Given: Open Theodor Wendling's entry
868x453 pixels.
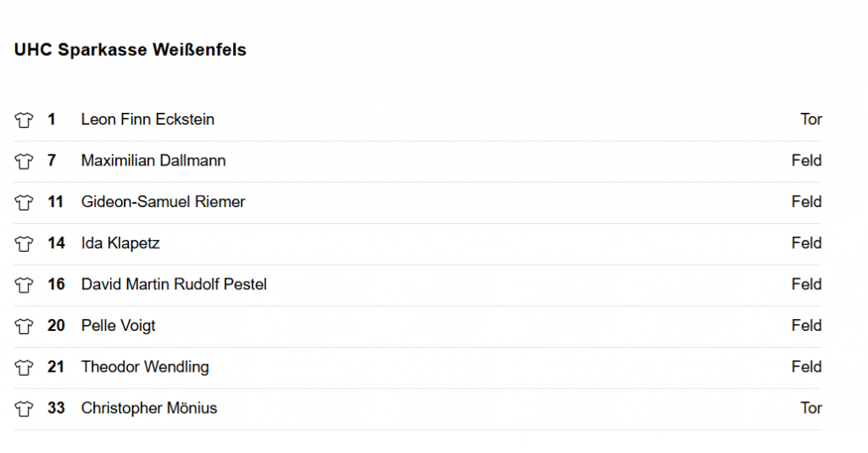Looking at the screenshot, I should point(145,366).
